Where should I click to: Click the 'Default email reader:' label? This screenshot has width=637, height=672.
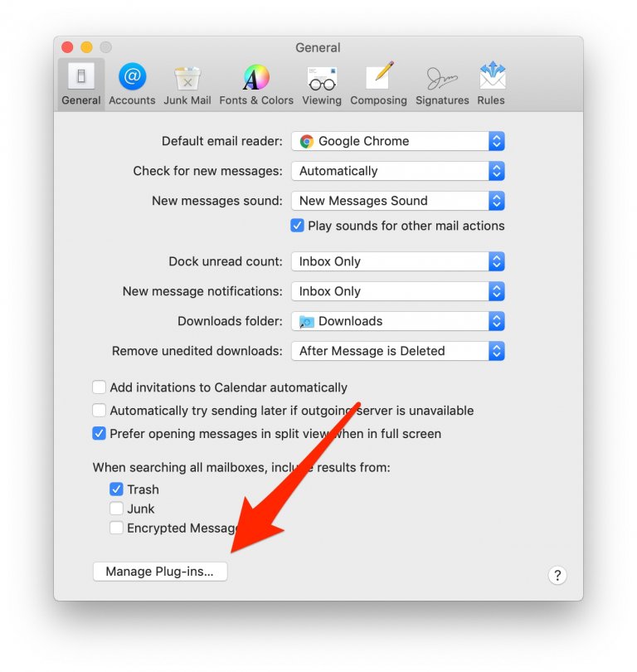[222, 141]
